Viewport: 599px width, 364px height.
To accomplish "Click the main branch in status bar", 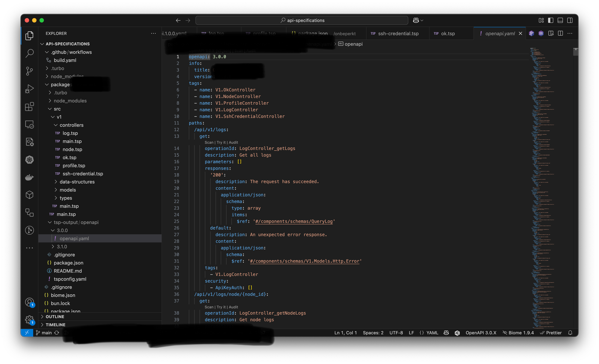I will coord(44,333).
